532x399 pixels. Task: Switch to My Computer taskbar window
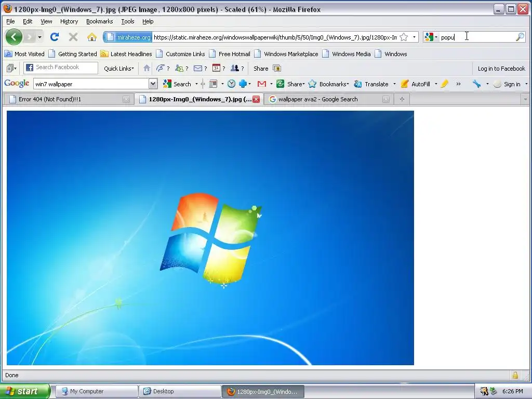coord(97,391)
